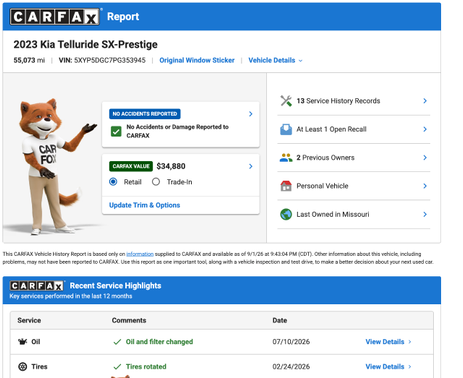Click the Tires service icon
This screenshot has height=378, width=463.
click(23, 367)
